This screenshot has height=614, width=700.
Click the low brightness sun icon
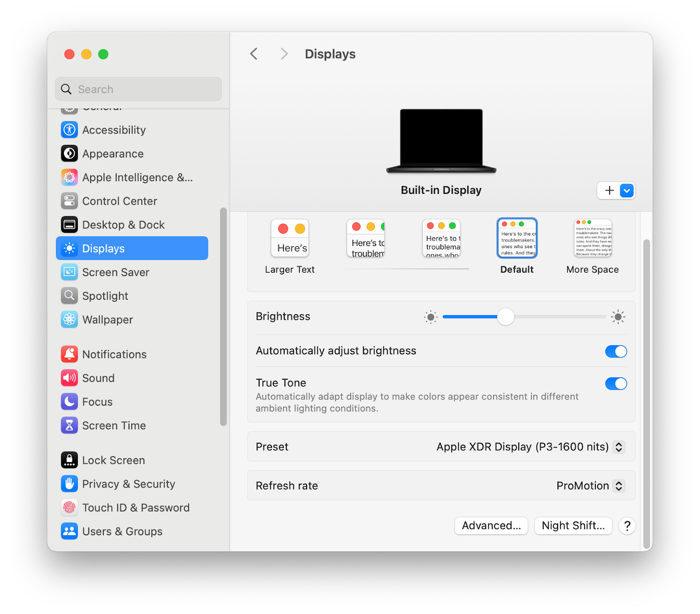pyautogui.click(x=430, y=317)
